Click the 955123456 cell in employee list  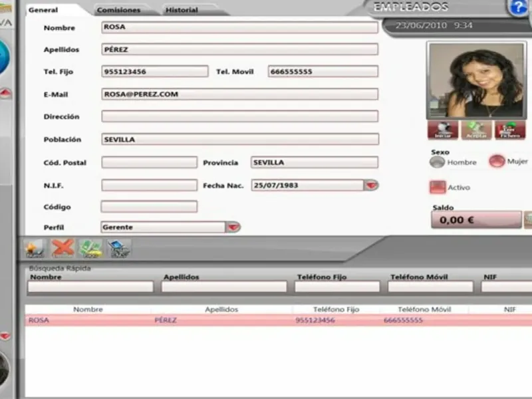point(315,320)
